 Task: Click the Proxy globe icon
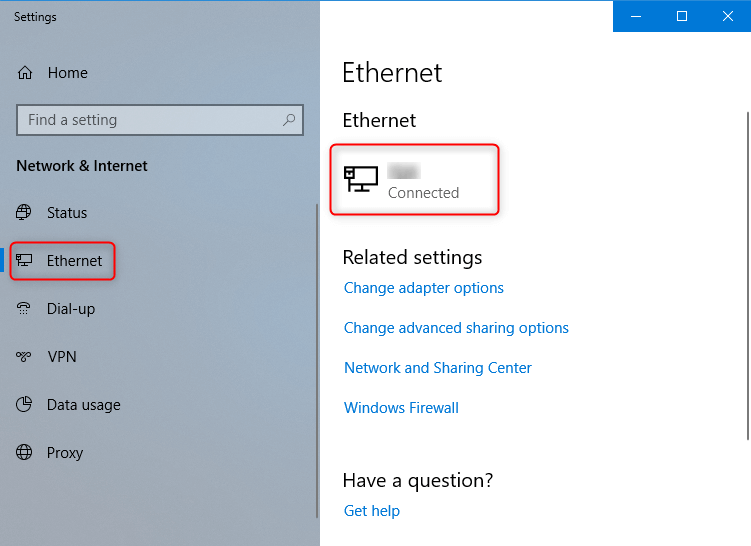(25, 453)
